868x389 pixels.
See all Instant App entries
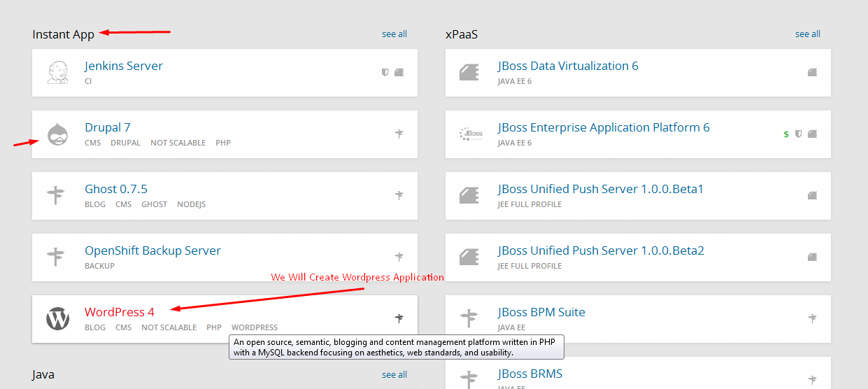point(394,34)
